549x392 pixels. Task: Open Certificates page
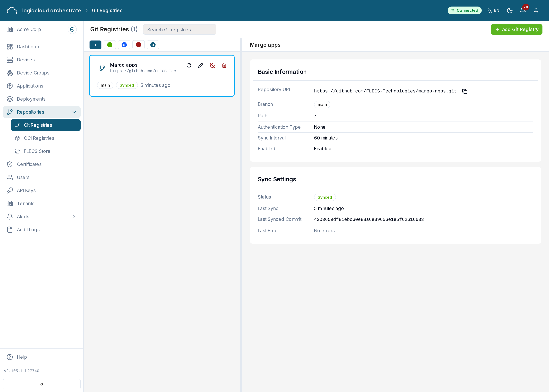coord(42,164)
